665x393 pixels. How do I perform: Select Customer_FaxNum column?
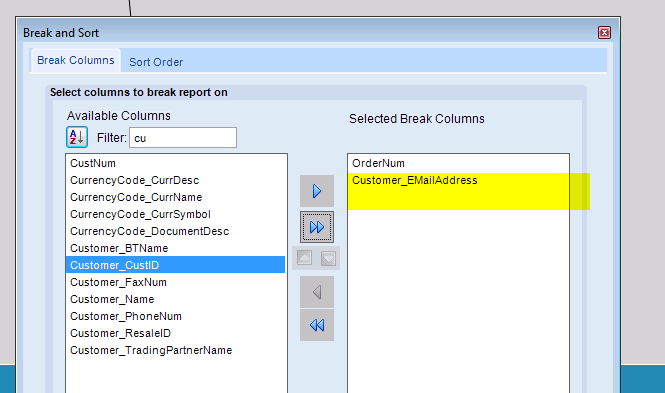(175, 282)
